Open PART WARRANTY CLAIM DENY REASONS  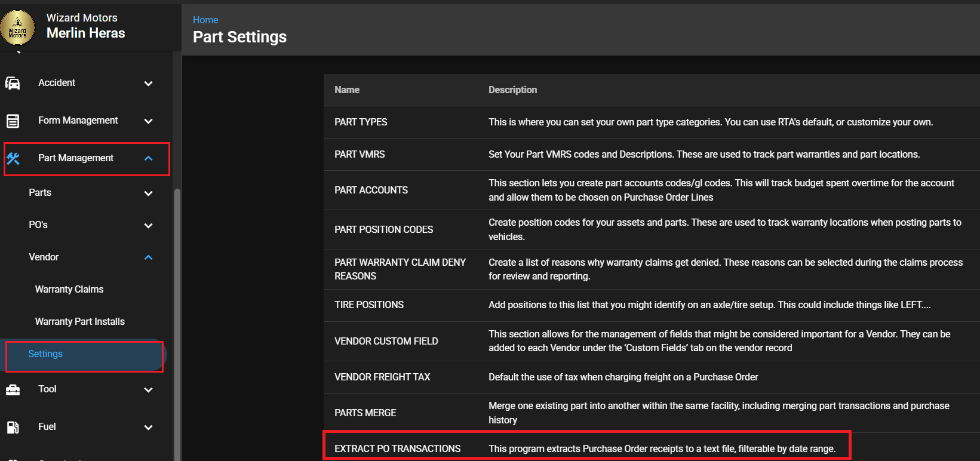[x=400, y=269]
